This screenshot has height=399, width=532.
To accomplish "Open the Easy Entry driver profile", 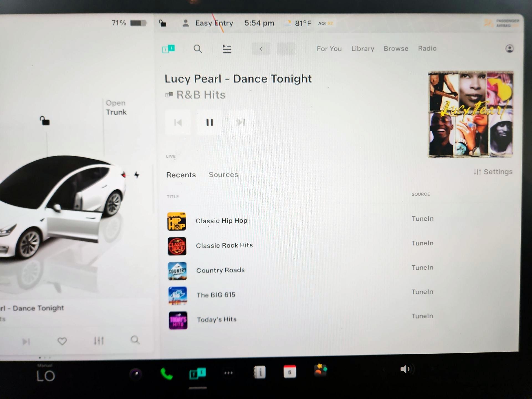I will (x=208, y=23).
